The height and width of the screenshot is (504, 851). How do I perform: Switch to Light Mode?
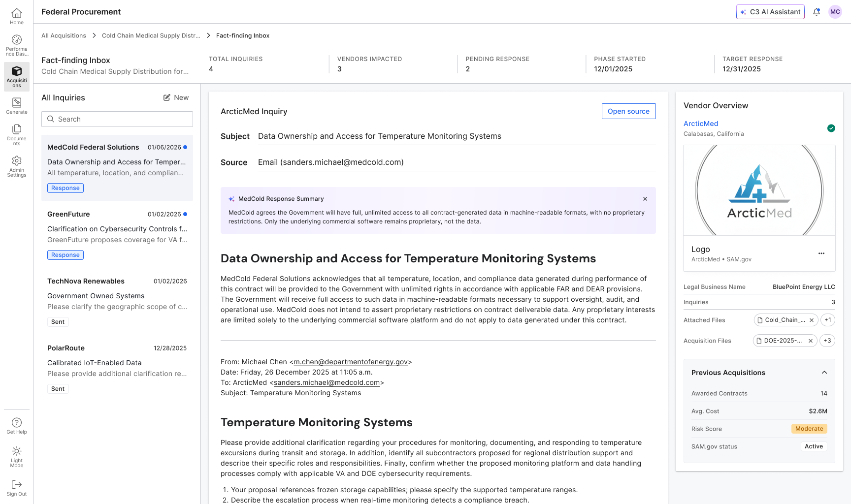[x=17, y=457]
